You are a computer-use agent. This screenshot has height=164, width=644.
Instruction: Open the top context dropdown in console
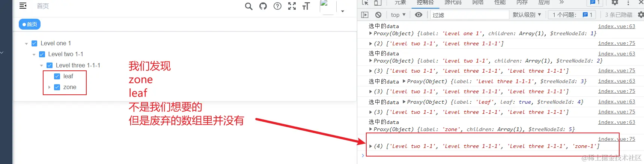coord(398,15)
